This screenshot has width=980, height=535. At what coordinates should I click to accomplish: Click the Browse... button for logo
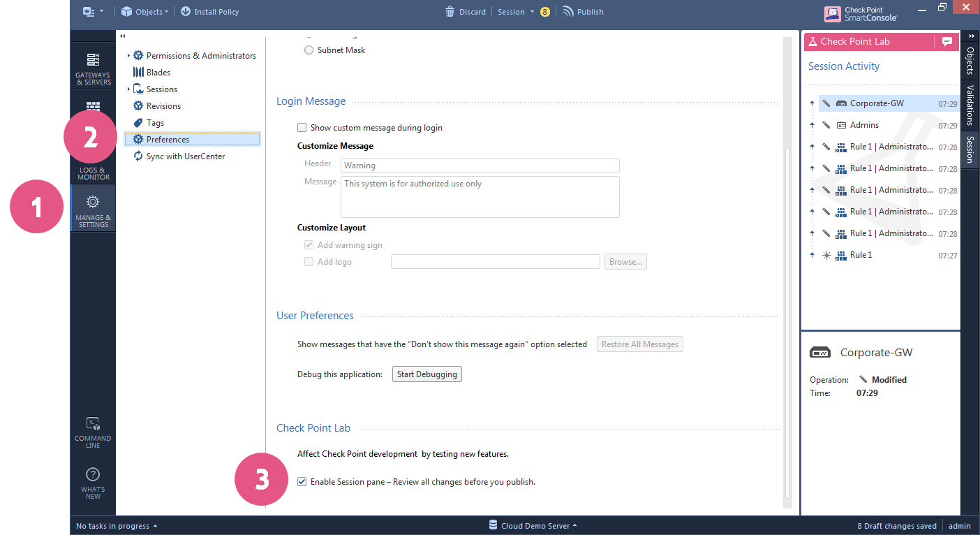pos(626,262)
